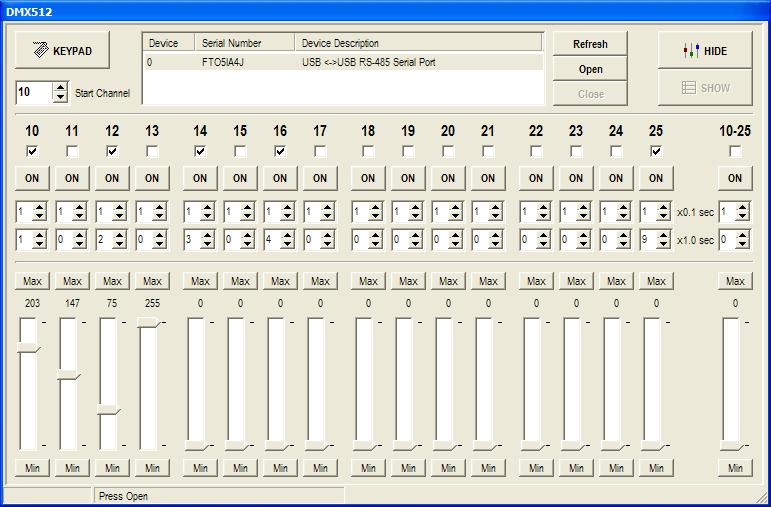Click ON button for channel 25

tap(656, 178)
